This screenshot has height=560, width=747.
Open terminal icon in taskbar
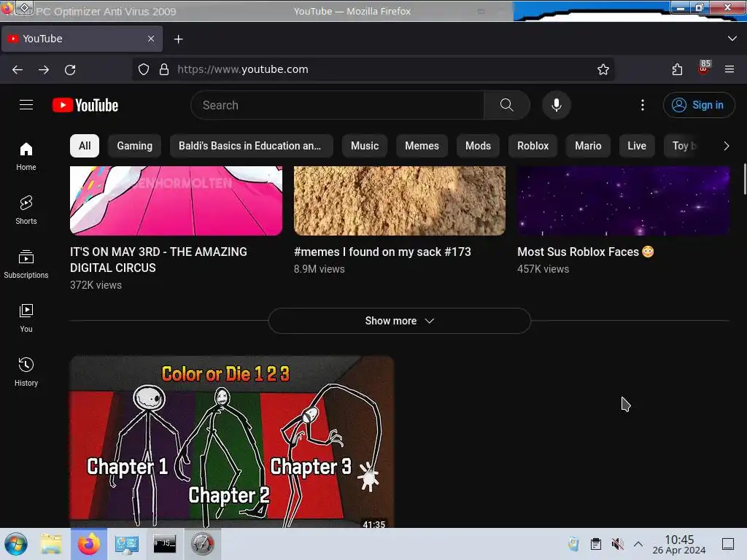pos(164,544)
